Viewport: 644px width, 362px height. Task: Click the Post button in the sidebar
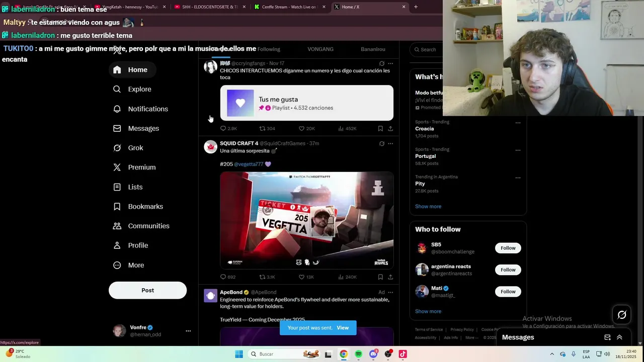point(147,290)
